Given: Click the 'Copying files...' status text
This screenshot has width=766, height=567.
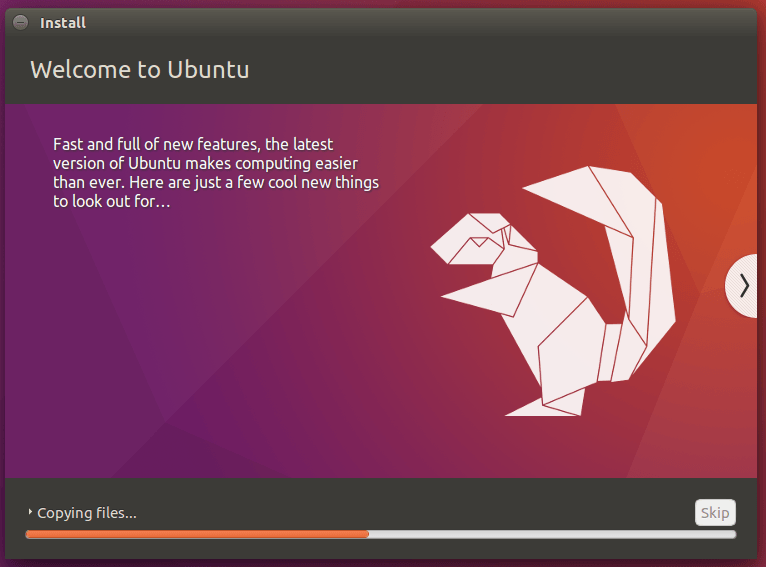Looking at the screenshot, I should (x=87, y=513).
